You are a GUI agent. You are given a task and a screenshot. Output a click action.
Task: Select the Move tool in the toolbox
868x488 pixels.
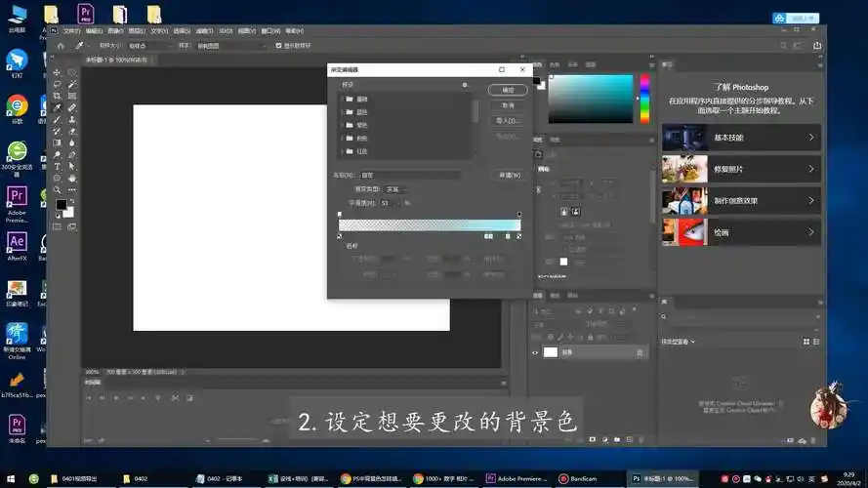[58, 72]
